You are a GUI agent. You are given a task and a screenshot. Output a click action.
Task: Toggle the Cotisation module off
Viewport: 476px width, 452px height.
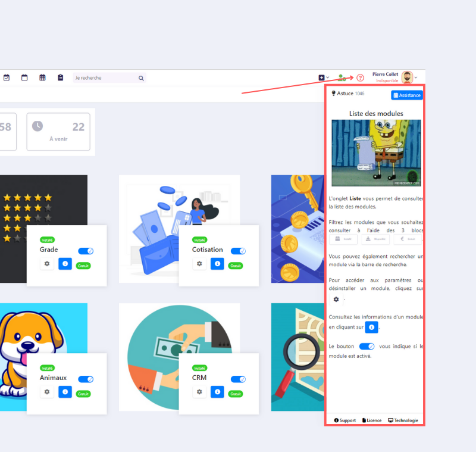pyautogui.click(x=237, y=251)
